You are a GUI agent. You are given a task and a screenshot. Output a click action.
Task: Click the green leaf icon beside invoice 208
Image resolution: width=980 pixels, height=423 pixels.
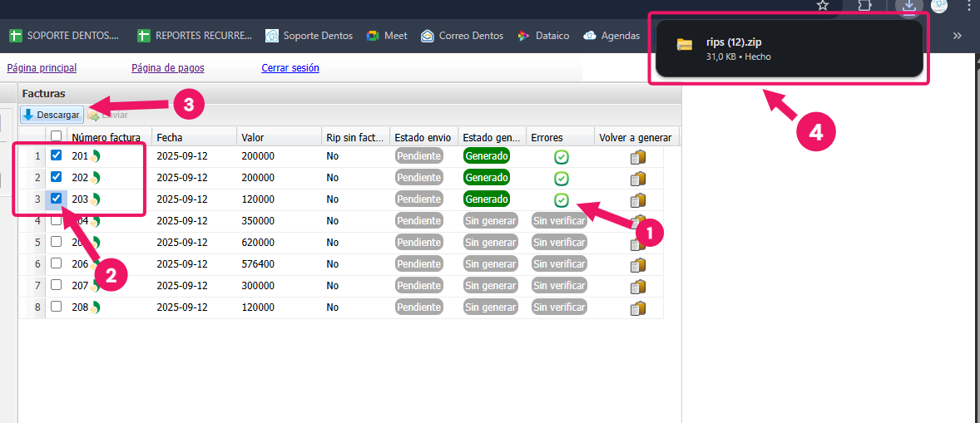[95, 307]
